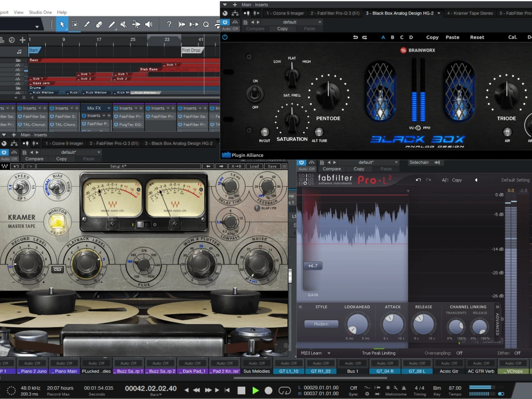The height and width of the screenshot is (399, 532).
Task: Activate the Listen speaker tool
Action: click(148, 24)
